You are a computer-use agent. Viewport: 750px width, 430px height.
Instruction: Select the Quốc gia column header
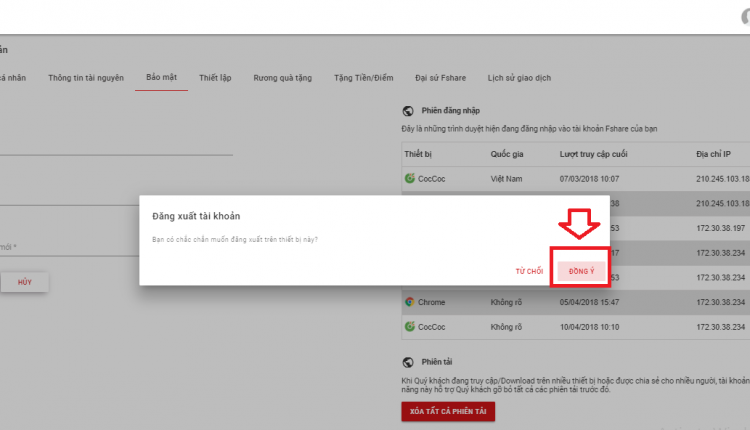click(507, 154)
